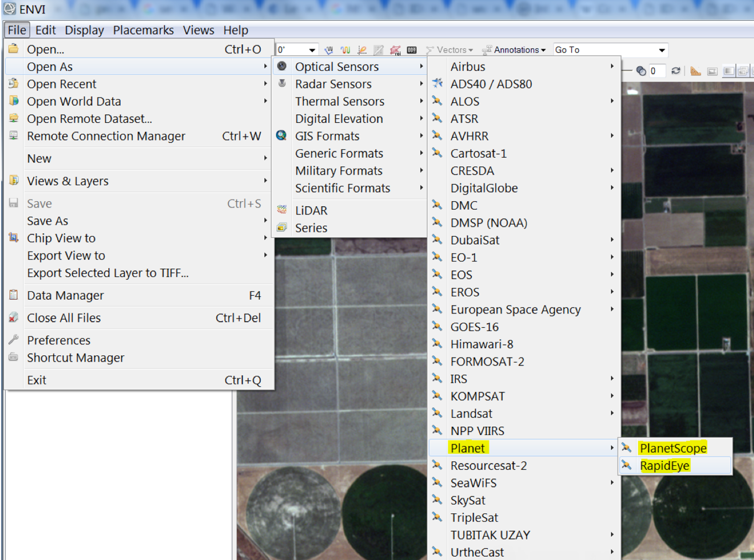
Task: Expand the Go To dropdown
Action: 662,50
